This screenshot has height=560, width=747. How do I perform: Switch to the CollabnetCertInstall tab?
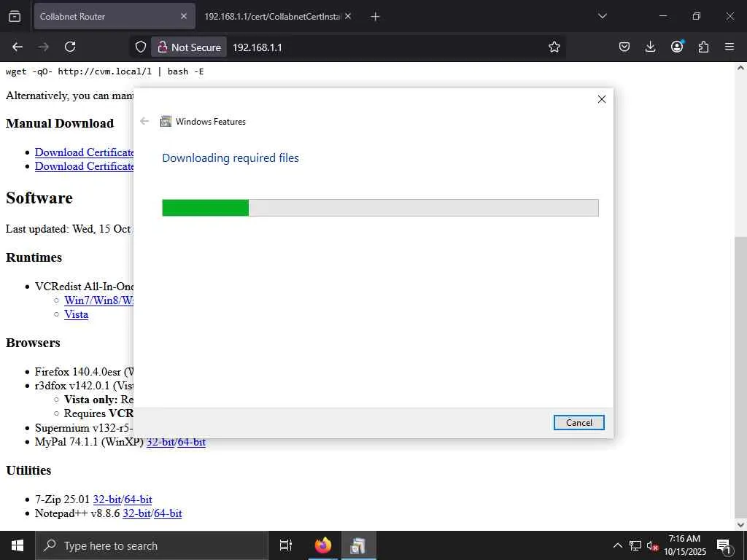point(273,16)
